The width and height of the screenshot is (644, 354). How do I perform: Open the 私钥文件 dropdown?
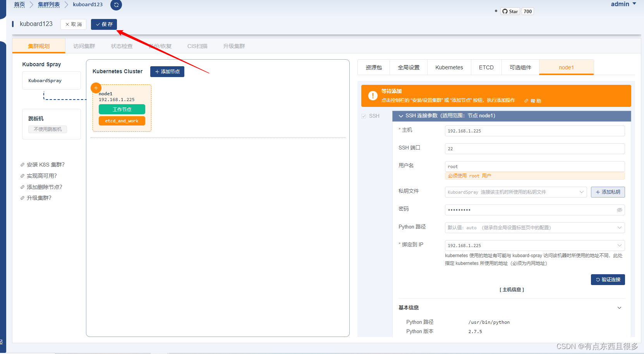click(516, 192)
